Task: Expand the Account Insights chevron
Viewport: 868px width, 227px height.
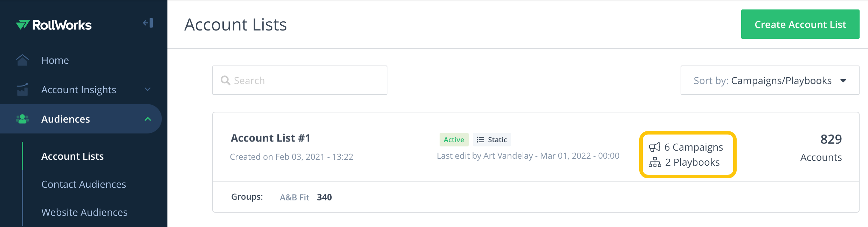Action: coord(148,89)
